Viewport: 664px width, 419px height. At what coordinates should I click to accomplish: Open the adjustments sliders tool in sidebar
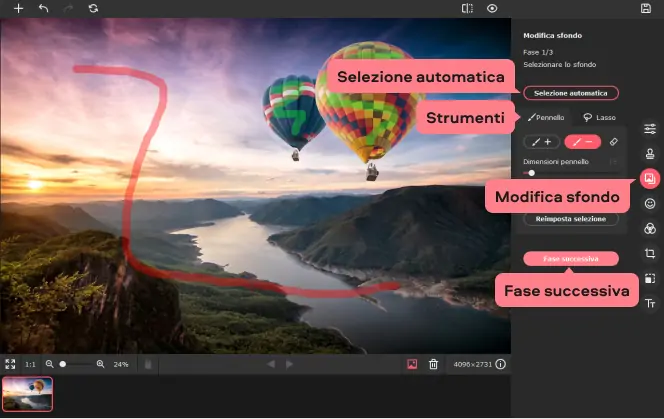(x=650, y=129)
